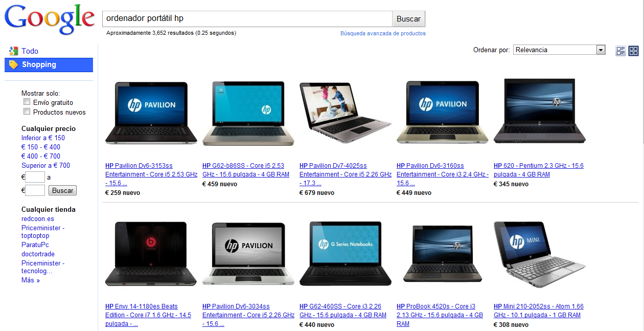Filter price € 400 - € 700
Image resolution: width=644 pixels, height=331 pixels.
[x=41, y=156]
